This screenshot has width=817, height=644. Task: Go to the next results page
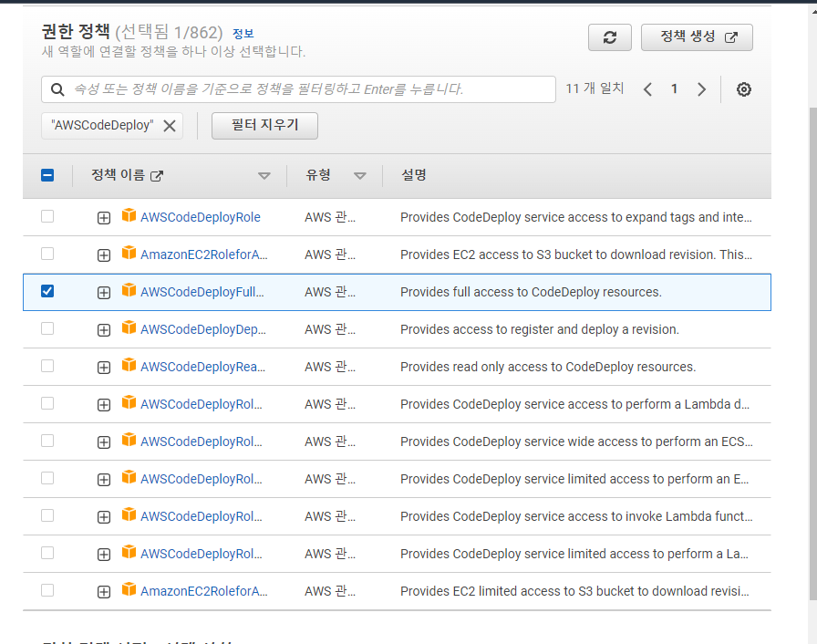[x=701, y=89]
